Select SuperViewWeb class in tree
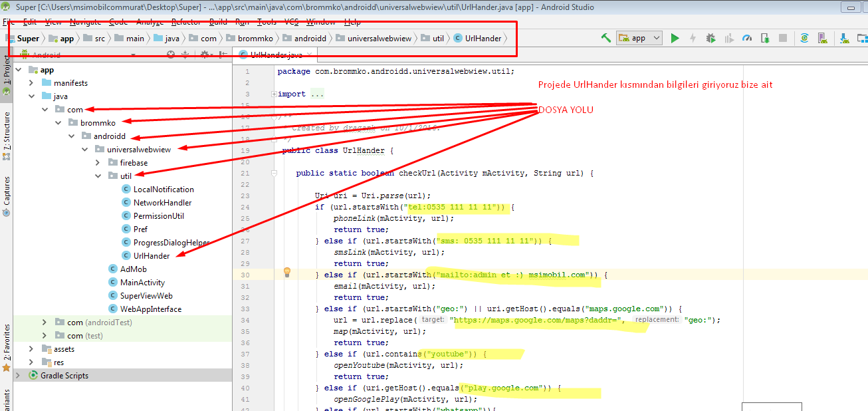Image resolution: width=868 pixels, height=411 pixels. tap(140, 296)
